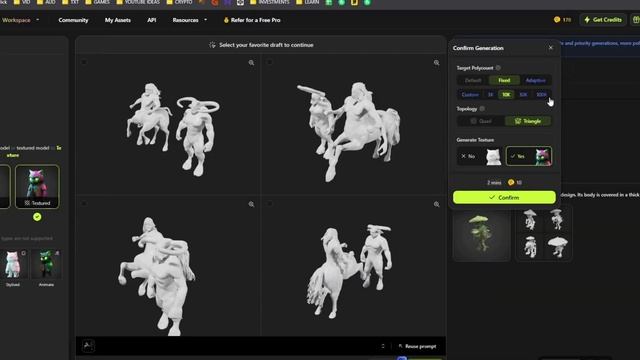640x360 pixels.
Task: Select No for Generate Texture
Action: [x=480, y=156]
